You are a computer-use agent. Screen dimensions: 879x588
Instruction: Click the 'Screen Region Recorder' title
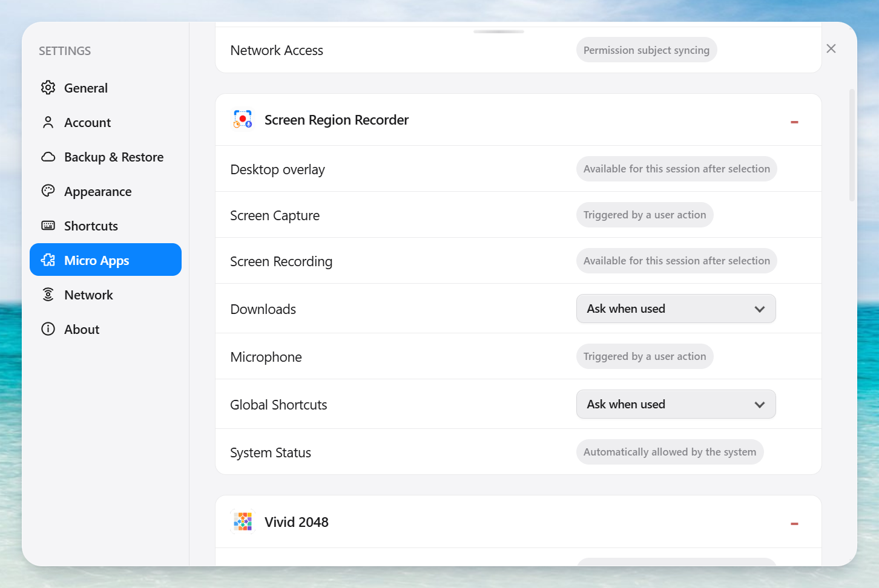(x=337, y=120)
